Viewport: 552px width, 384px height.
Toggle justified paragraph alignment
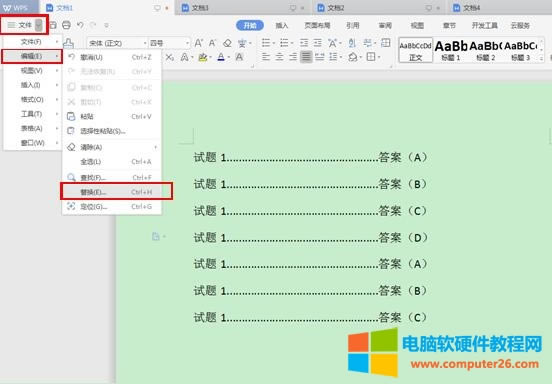pos(306,57)
